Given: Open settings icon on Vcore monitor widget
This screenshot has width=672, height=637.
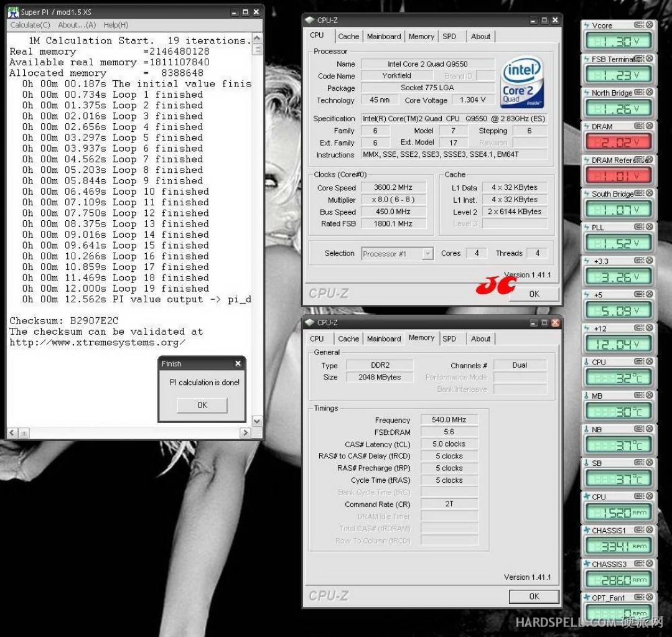Looking at the screenshot, I should (x=639, y=25).
